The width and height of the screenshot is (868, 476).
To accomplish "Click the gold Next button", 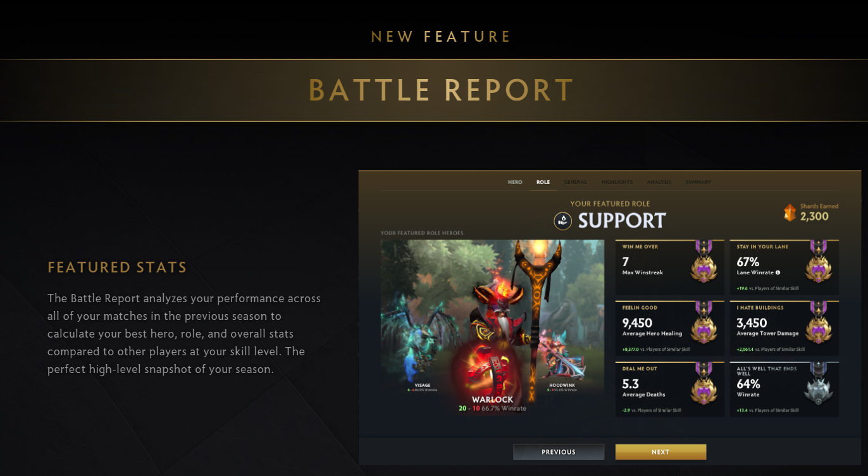I will point(660,452).
